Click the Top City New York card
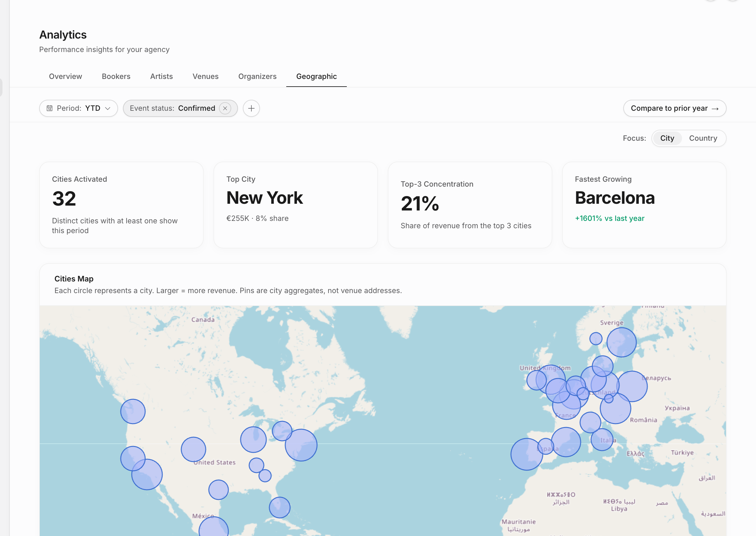The width and height of the screenshot is (756, 536). pyautogui.click(x=295, y=205)
